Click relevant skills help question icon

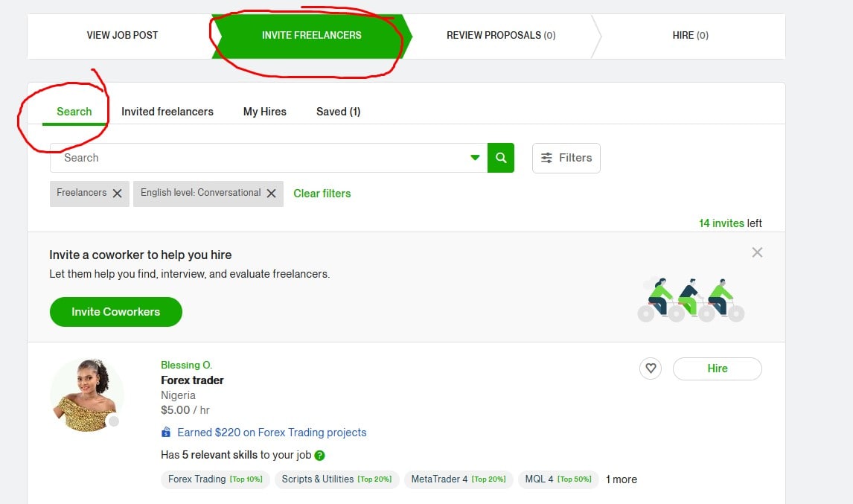coord(320,456)
